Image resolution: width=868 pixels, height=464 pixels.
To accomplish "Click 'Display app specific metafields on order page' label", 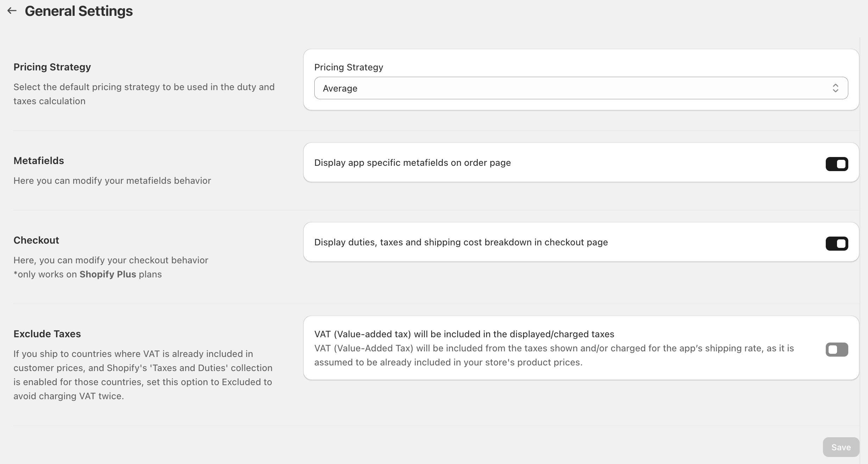I will point(413,163).
